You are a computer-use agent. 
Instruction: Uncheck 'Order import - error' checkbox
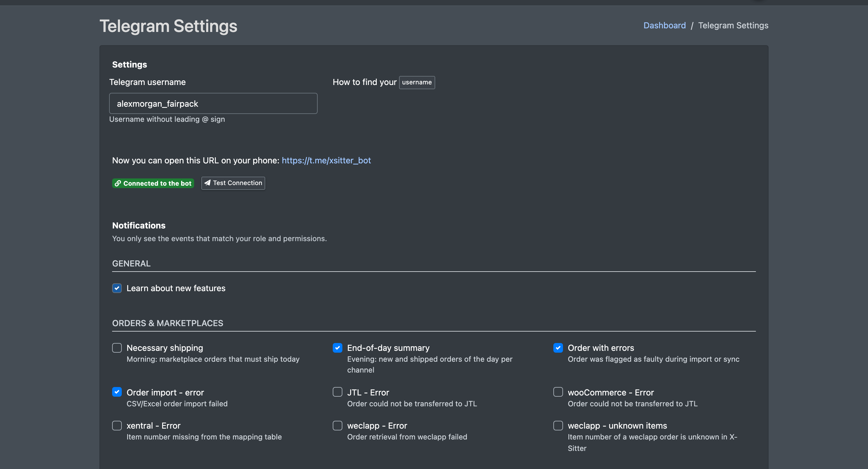pyautogui.click(x=117, y=392)
